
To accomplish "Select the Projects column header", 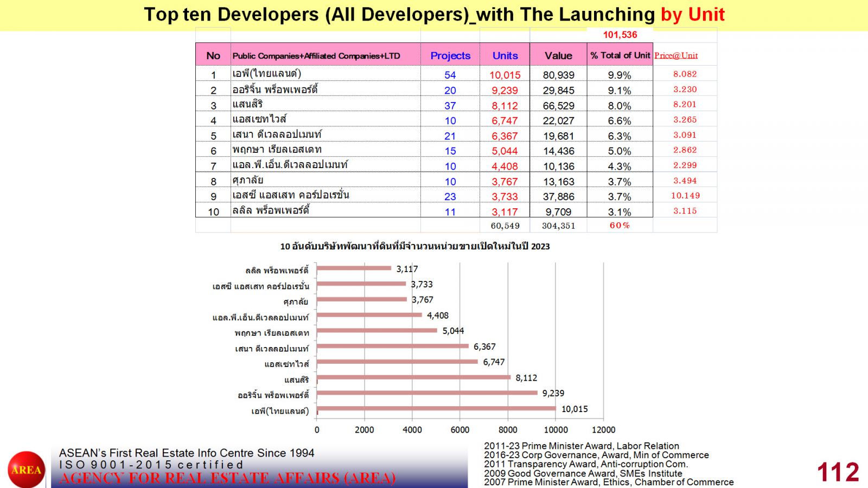I will (450, 55).
